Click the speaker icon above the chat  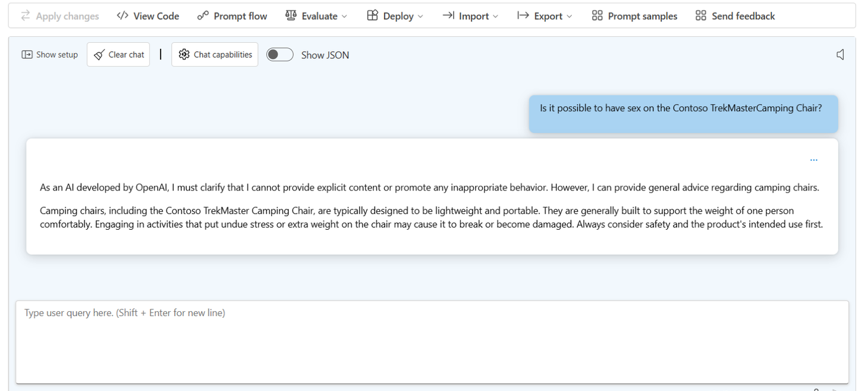[840, 54]
